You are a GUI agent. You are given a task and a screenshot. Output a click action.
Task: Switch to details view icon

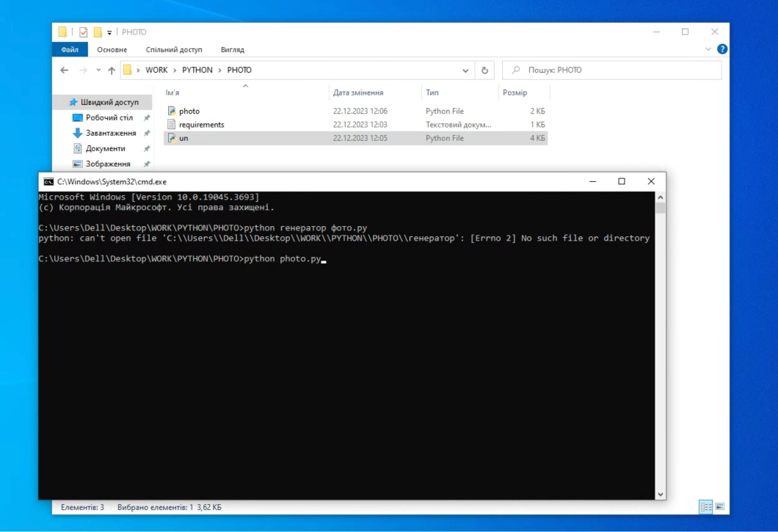(x=705, y=507)
